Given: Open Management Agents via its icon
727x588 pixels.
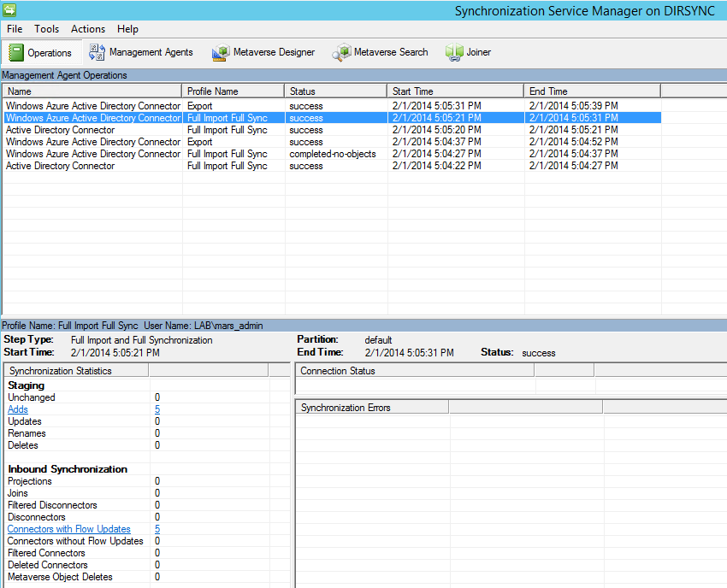Looking at the screenshot, I should (x=97, y=52).
